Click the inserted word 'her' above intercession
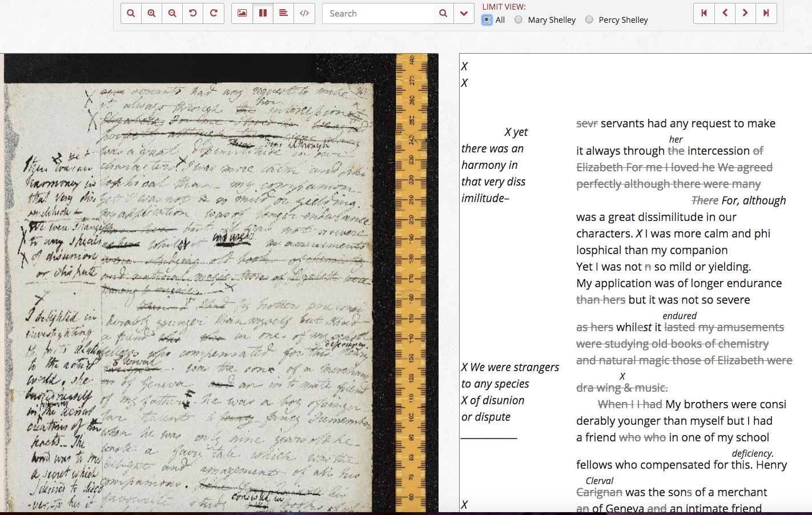The width and height of the screenshot is (812, 515). click(676, 139)
